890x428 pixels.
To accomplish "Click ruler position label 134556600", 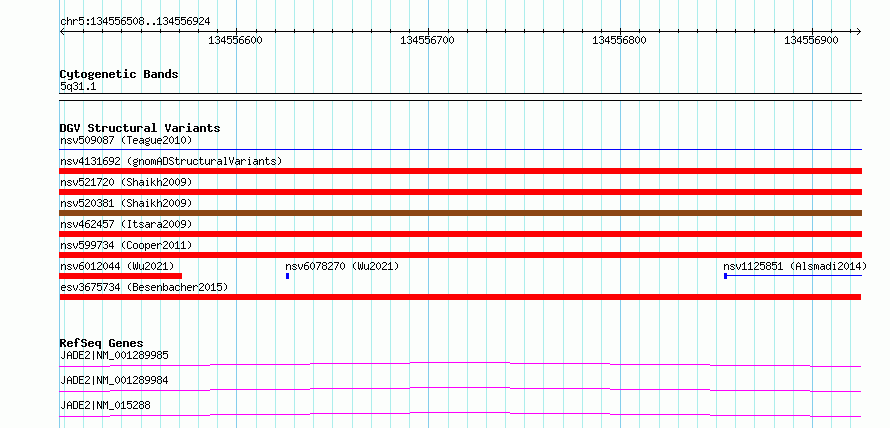I will point(236,40).
